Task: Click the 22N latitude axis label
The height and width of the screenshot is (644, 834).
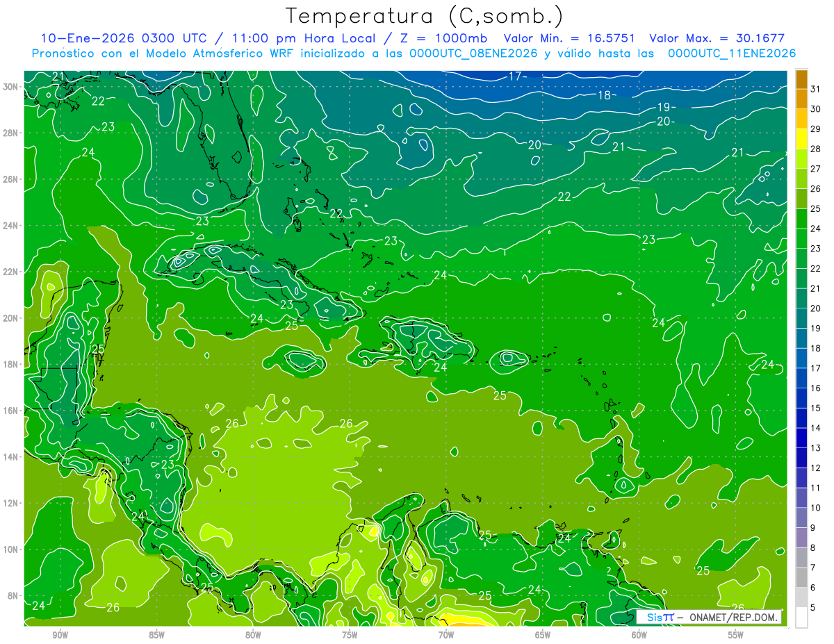Action: (x=10, y=272)
